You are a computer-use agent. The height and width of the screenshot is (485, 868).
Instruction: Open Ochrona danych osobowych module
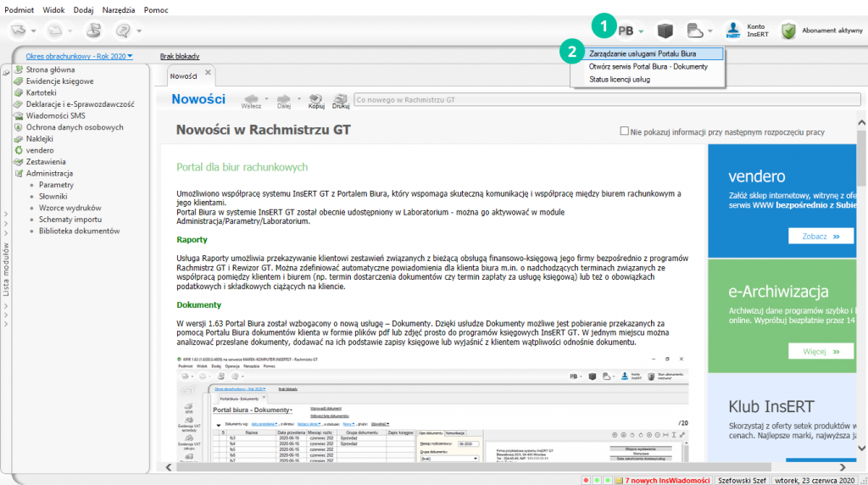coord(75,127)
